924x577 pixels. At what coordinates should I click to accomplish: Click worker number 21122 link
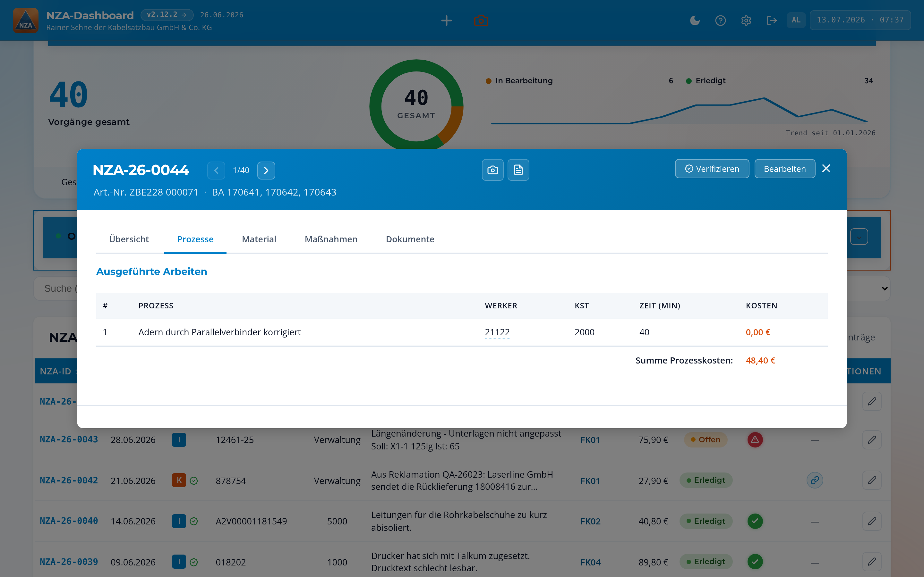pos(497,332)
